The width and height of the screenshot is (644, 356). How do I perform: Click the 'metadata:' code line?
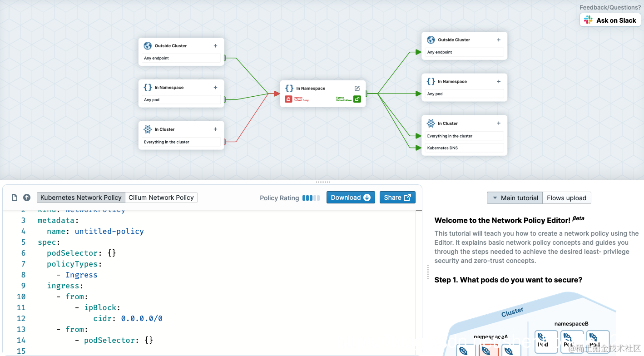(58, 220)
